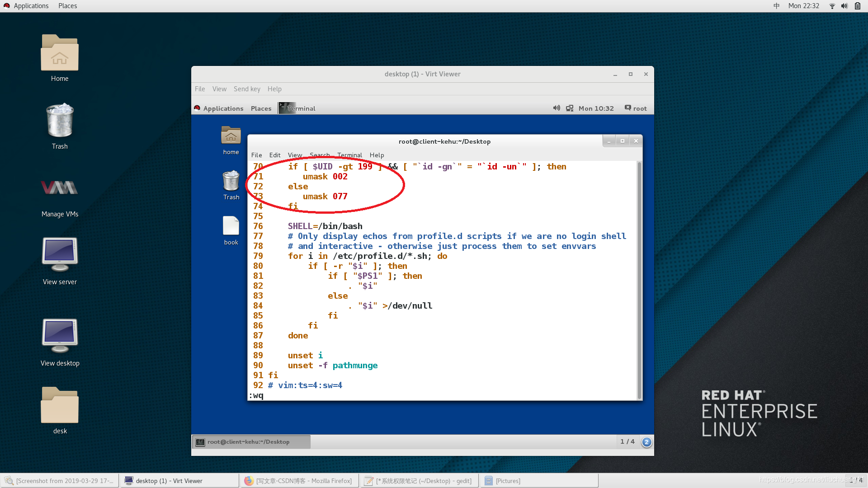868x488 pixels.
Task: Select desktop (1) - Virt Viewer taskbar button
Action: [x=179, y=481]
